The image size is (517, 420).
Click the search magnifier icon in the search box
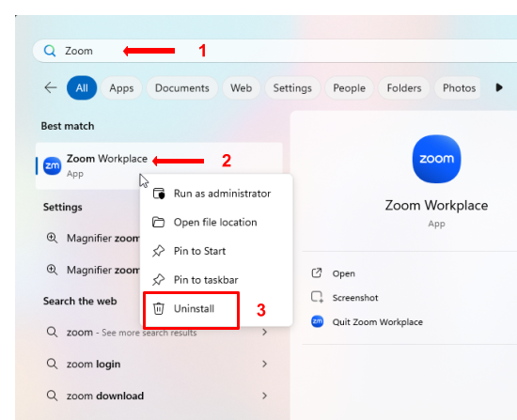(50, 51)
